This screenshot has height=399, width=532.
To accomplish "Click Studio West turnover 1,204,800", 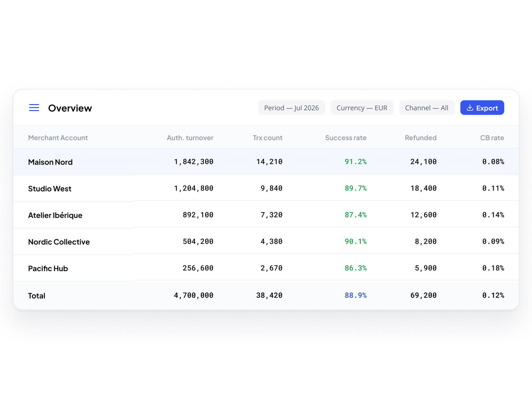I will click(194, 189).
